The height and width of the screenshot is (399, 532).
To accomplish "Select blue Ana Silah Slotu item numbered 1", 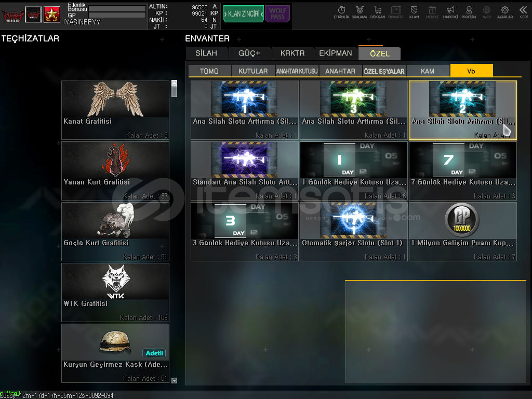I will tap(245, 110).
